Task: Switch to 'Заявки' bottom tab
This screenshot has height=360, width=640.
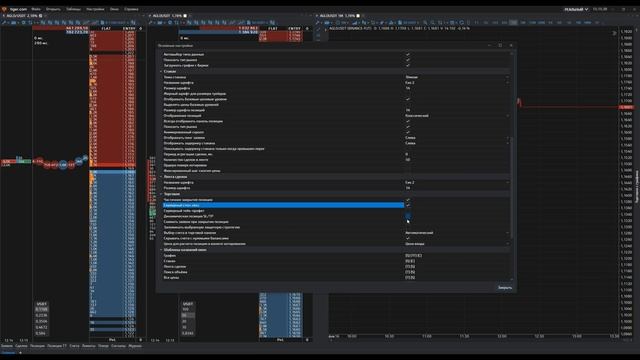Action: 7,346
